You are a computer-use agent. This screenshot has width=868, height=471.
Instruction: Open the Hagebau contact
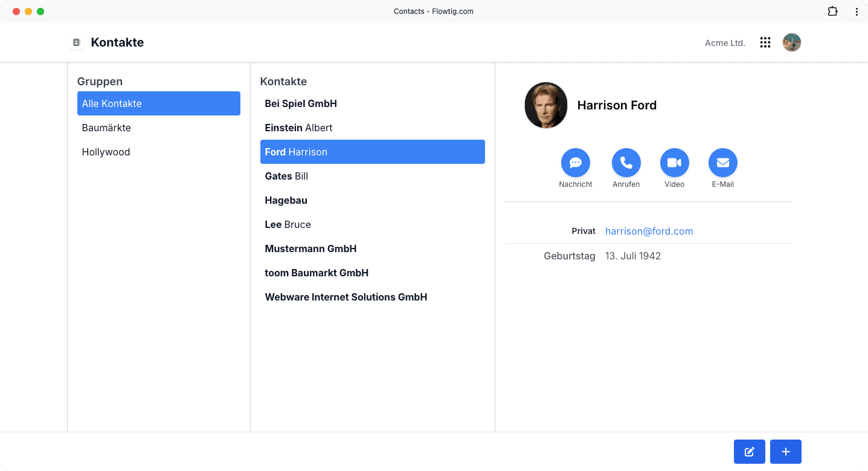pyautogui.click(x=373, y=200)
